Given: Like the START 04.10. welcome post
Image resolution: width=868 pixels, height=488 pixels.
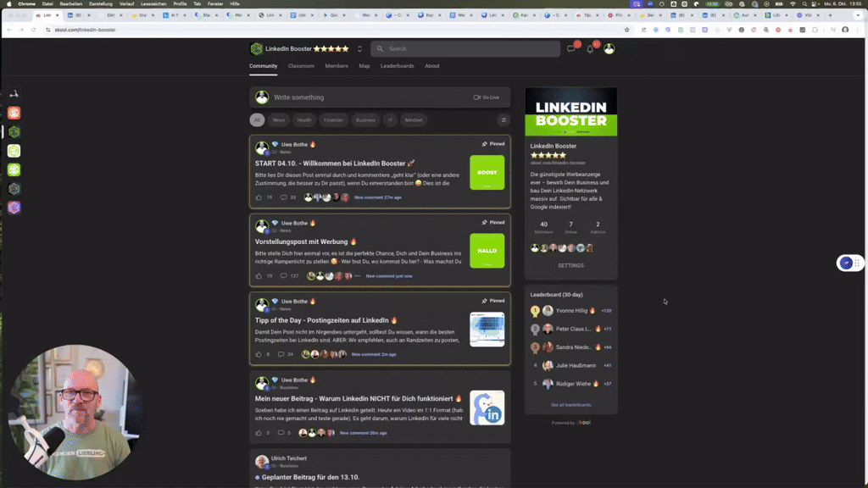Looking at the screenshot, I should [x=259, y=197].
